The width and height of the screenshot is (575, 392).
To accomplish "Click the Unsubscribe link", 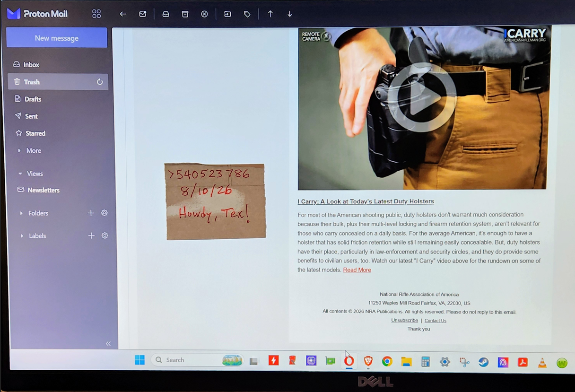I will point(404,320).
